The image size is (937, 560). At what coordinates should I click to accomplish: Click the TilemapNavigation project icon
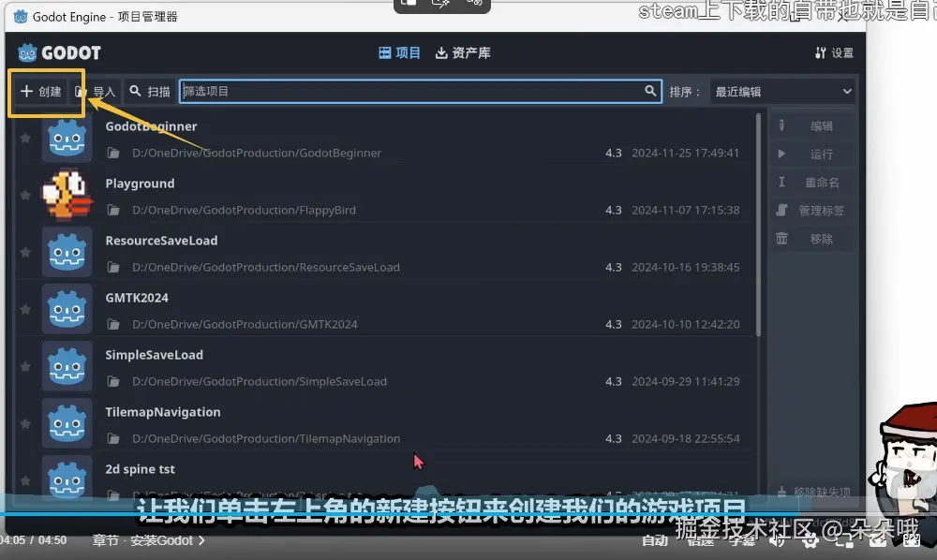click(67, 423)
